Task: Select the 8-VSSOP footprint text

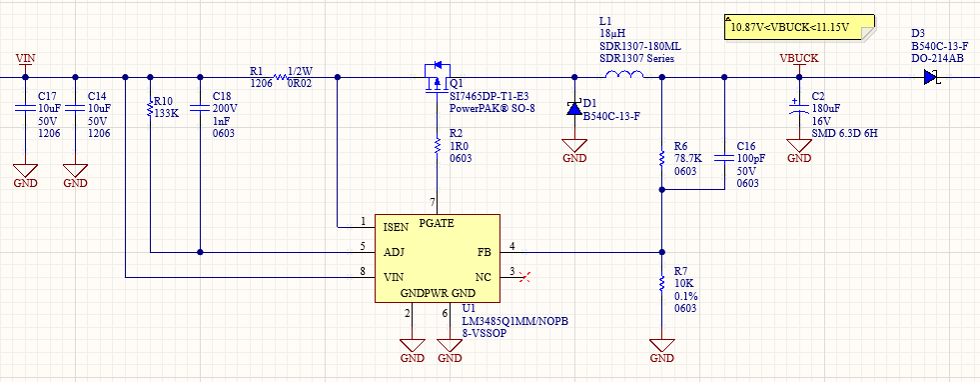Action: 485,333
